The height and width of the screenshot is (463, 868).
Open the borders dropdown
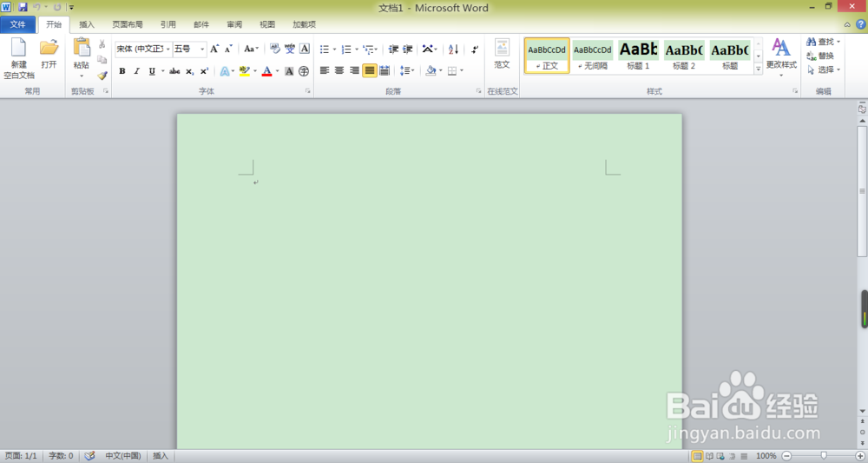461,70
